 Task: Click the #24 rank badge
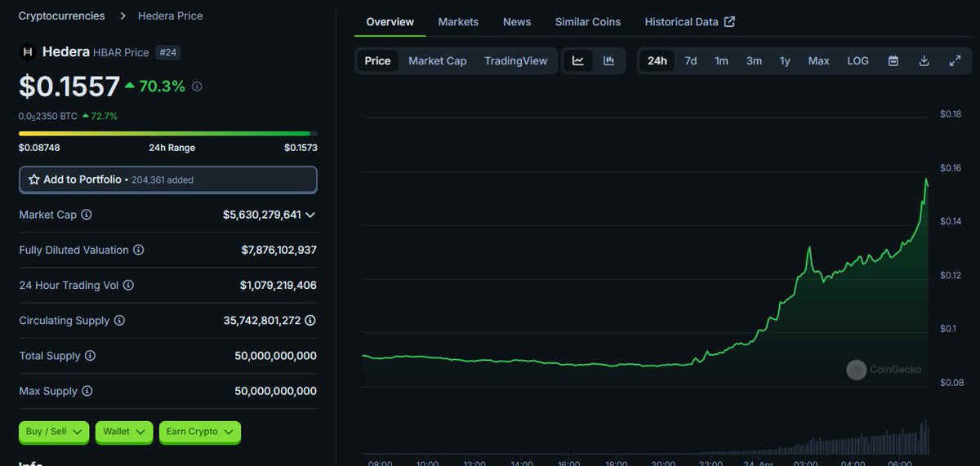[167, 52]
